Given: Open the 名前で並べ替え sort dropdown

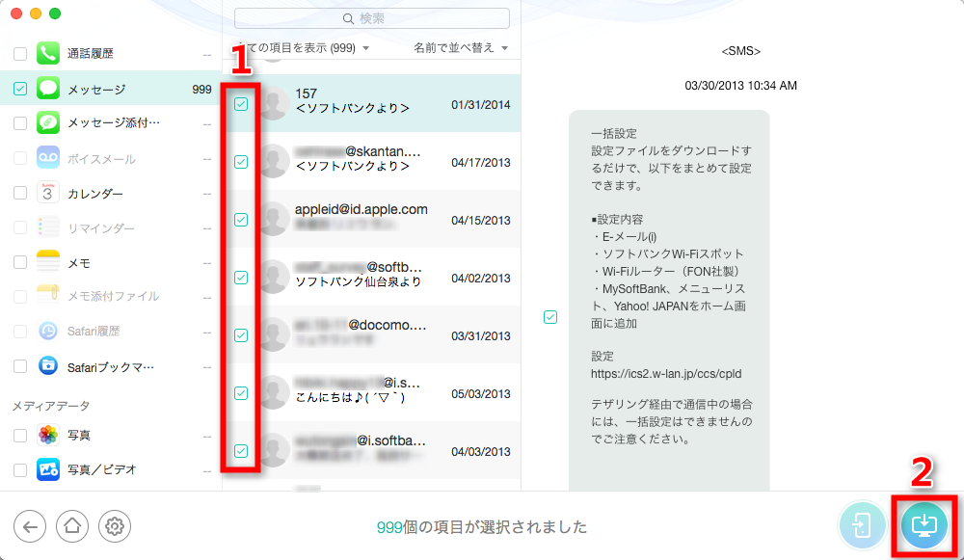Looking at the screenshot, I should [461, 48].
